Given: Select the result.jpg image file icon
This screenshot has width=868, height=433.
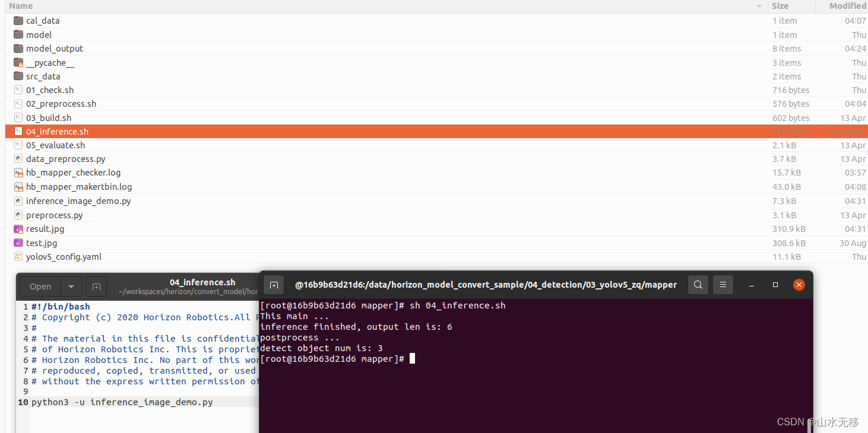Looking at the screenshot, I should tap(18, 229).
